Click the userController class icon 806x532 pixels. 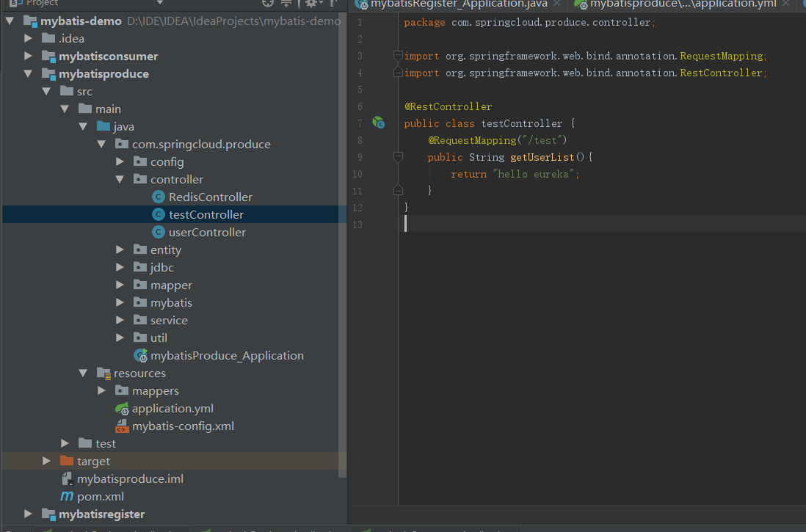point(159,233)
